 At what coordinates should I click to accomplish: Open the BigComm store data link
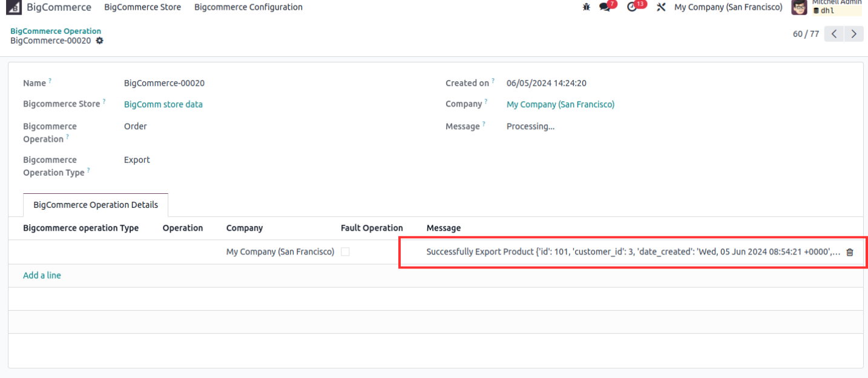163,104
